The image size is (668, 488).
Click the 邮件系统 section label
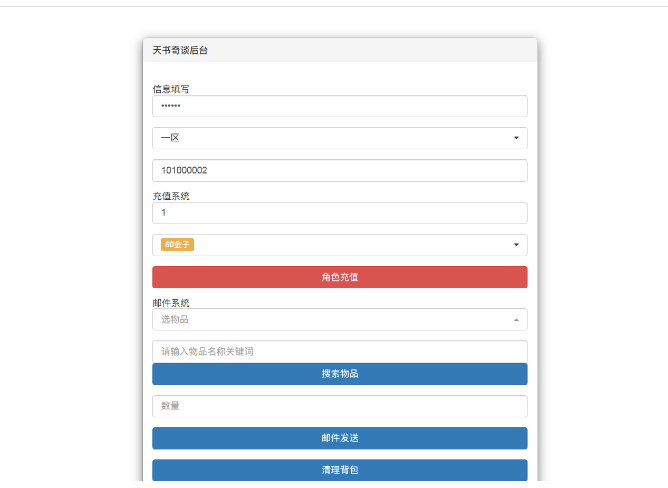171,302
